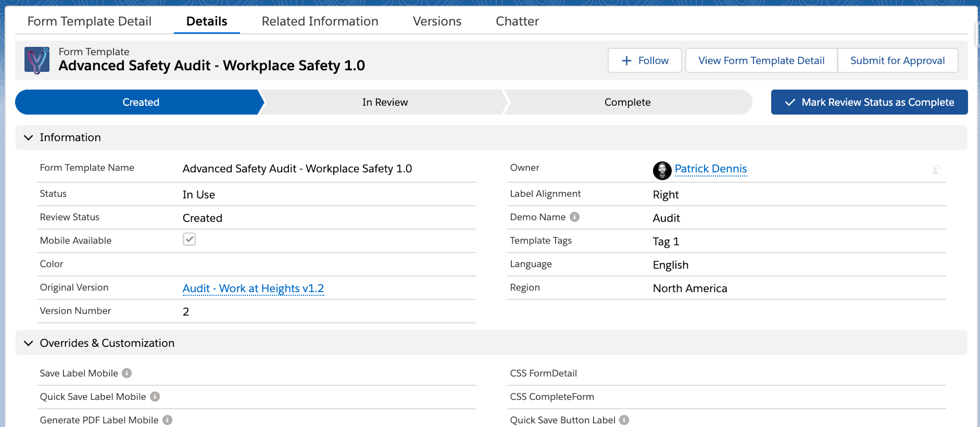The image size is (980, 427).
Task: Show Save Label Mobile info icon
Action: pyautogui.click(x=127, y=373)
